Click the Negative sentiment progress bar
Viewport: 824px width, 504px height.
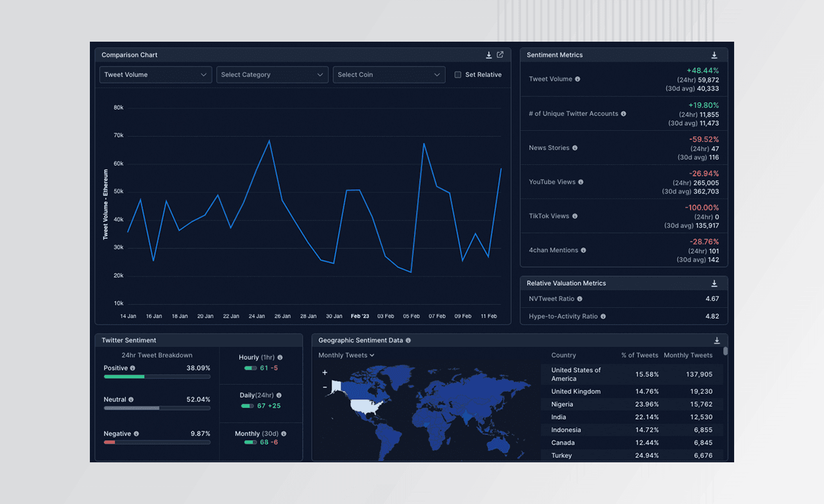157,442
